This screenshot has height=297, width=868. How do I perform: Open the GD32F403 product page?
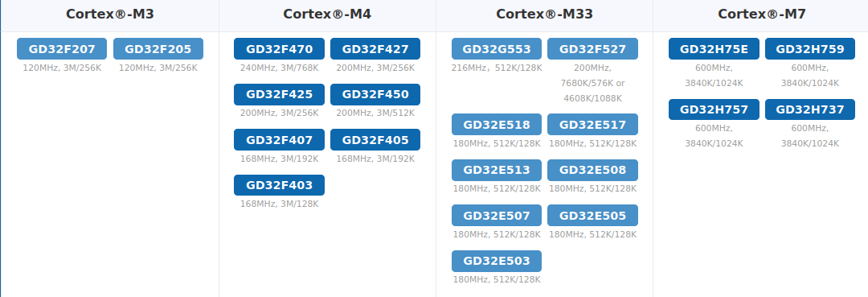click(x=279, y=185)
